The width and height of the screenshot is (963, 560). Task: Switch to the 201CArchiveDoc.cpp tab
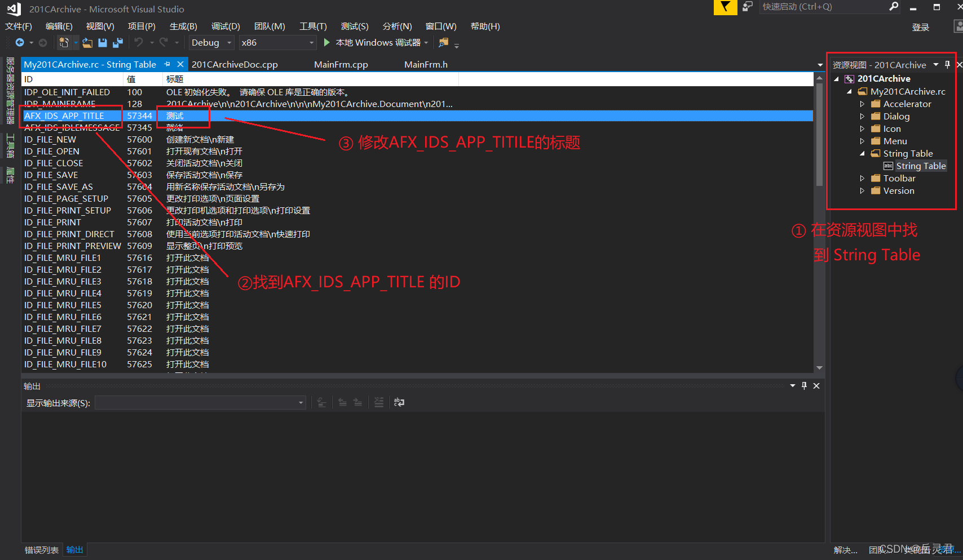click(235, 65)
